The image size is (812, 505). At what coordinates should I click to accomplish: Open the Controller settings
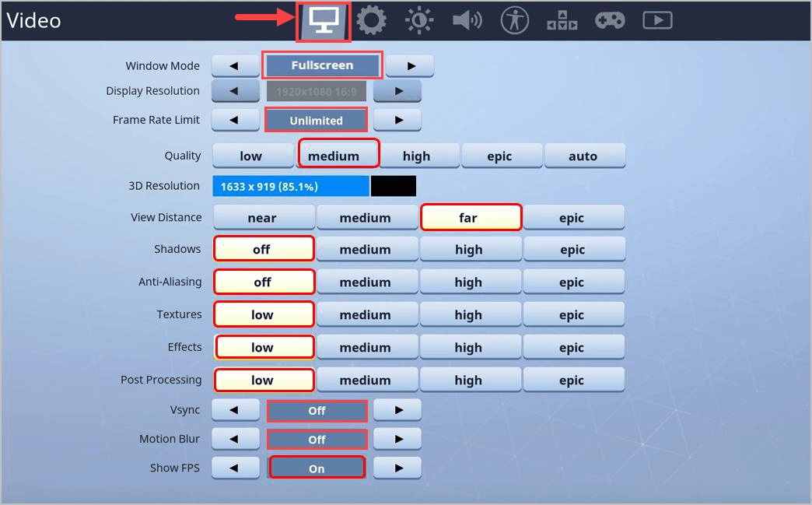click(609, 21)
